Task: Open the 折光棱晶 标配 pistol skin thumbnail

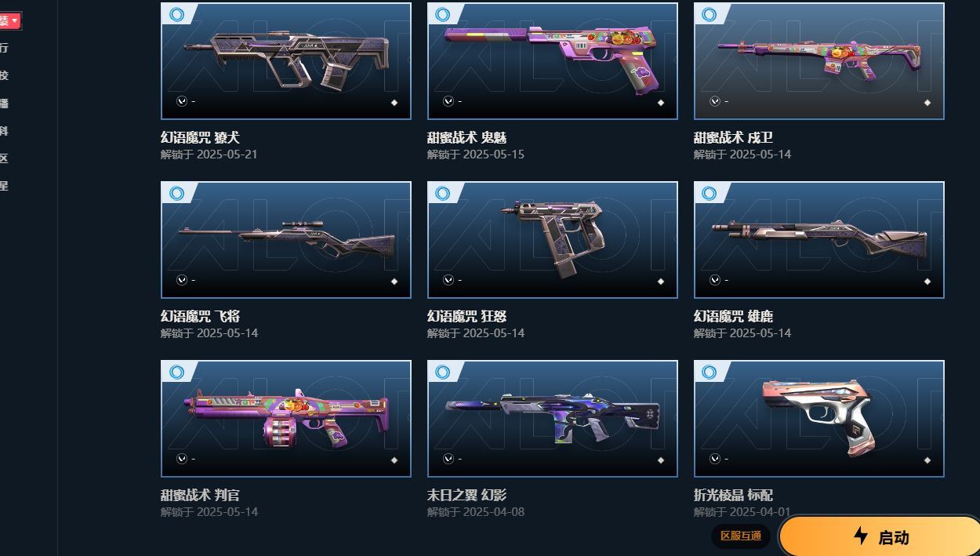Action: coord(819,419)
